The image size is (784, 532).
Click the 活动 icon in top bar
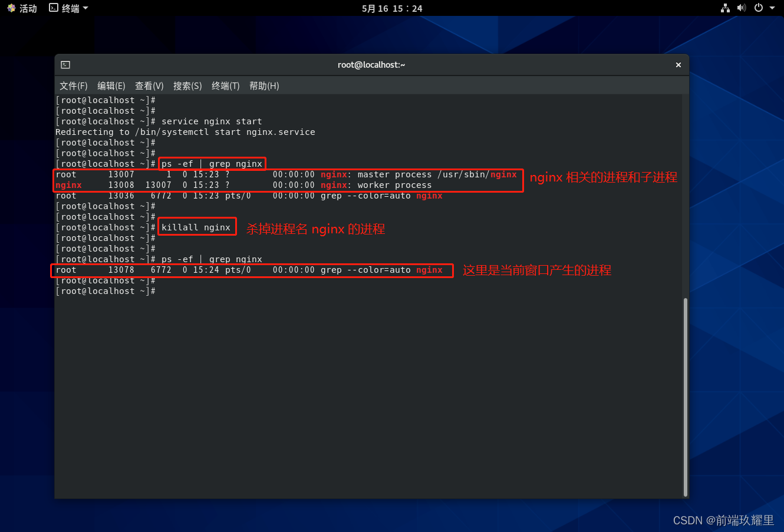point(11,8)
